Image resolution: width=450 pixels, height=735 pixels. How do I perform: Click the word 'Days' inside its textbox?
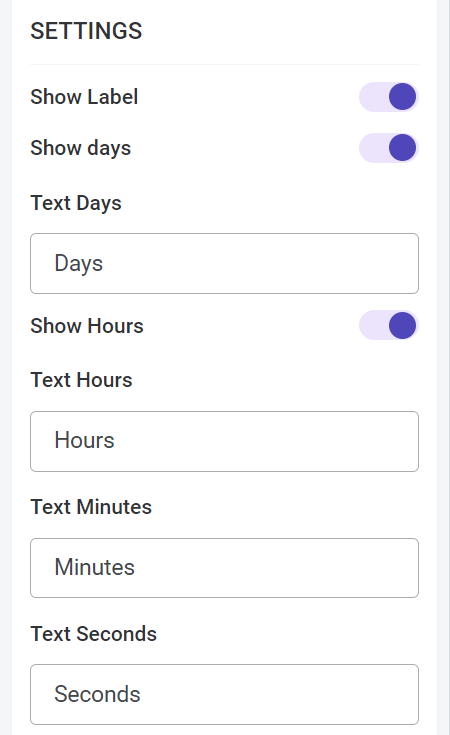click(x=79, y=263)
